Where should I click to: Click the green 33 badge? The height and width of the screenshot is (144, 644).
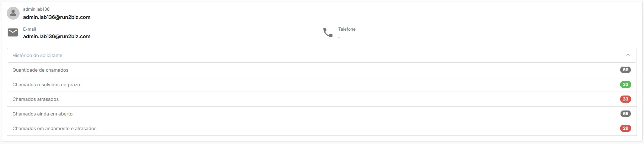pyautogui.click(x=626, y=84)
